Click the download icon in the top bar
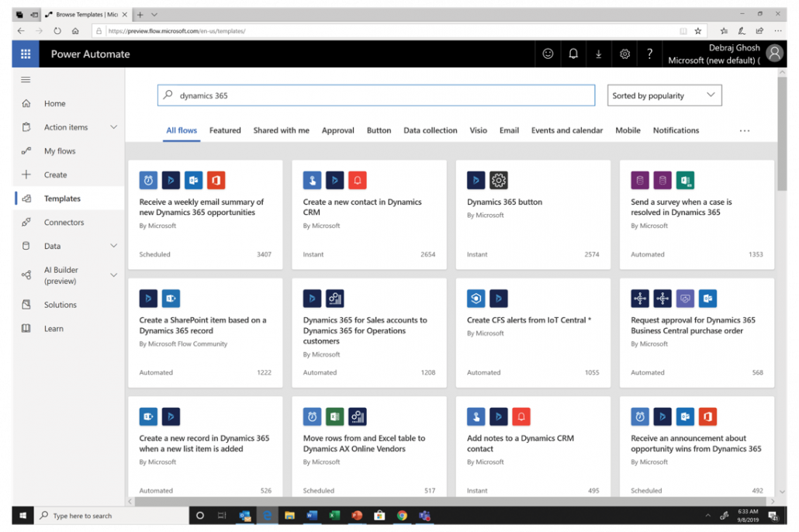Image resolution: width=799 pixels, height=532 pixels. (x=598, y=54)
